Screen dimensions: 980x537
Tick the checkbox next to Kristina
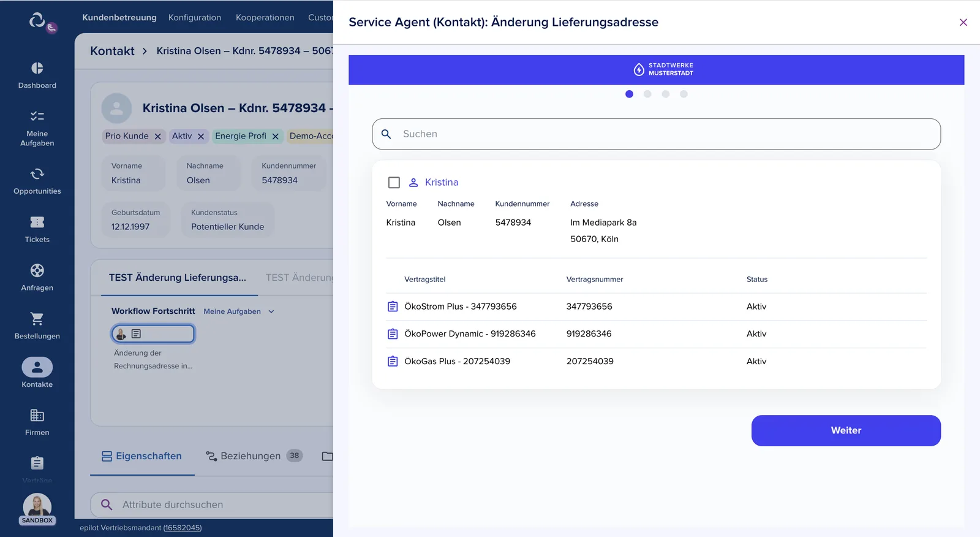pyautogui.click(x=394, y=183)
